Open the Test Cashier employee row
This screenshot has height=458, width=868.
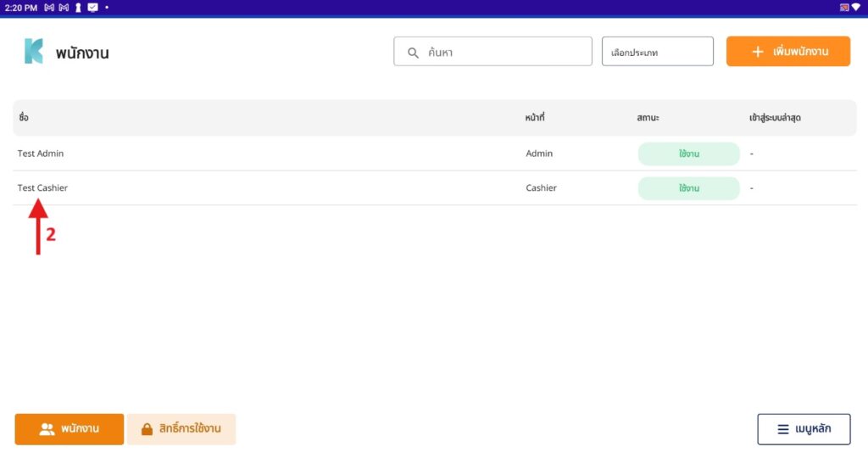(42, 188)
